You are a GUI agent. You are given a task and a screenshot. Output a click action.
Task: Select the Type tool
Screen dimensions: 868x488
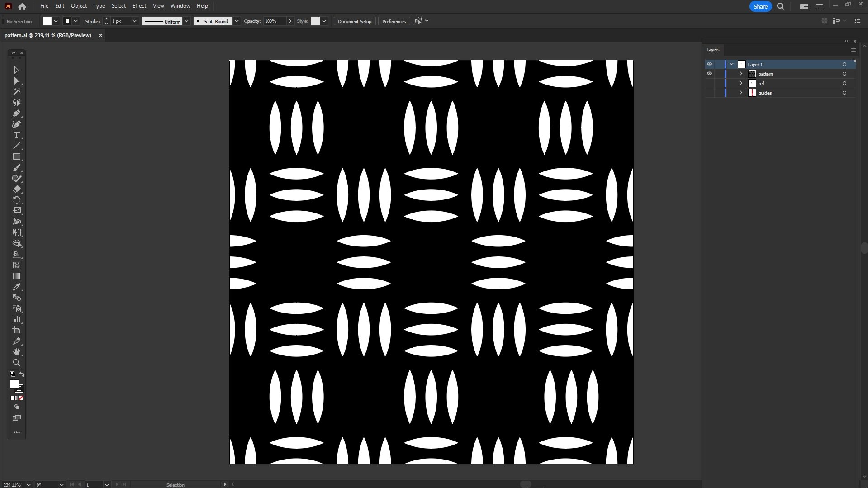(x=17, y=135)
